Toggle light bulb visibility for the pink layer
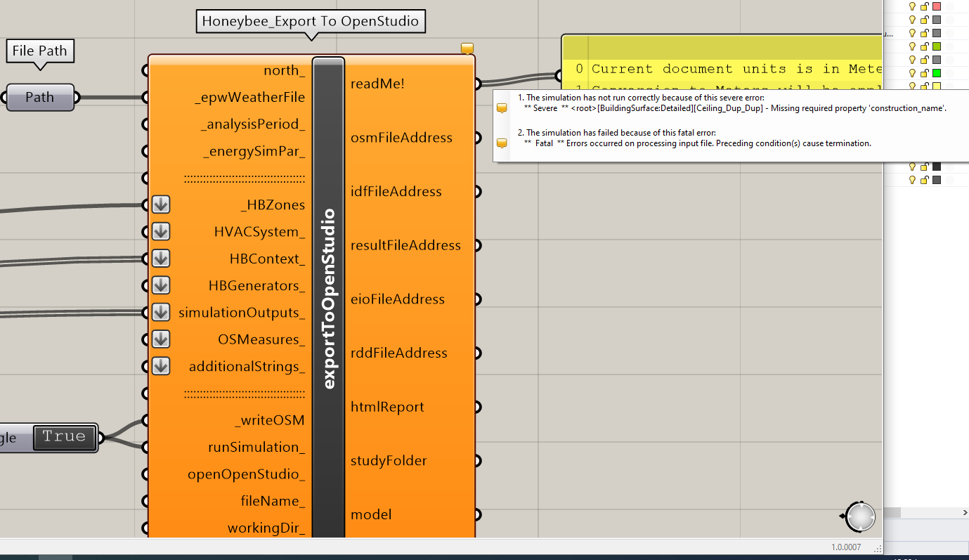Viewport: 969px width, 560px height. [913, 6]
